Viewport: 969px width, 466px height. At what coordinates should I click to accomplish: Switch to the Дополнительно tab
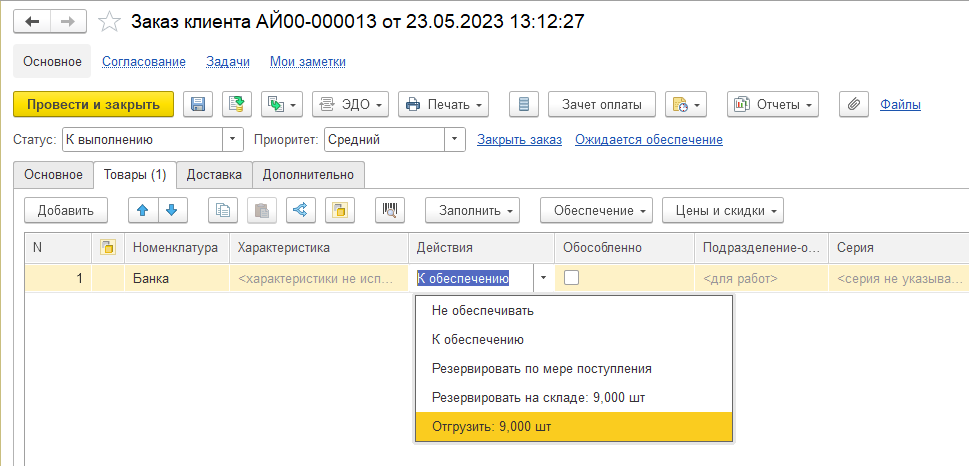click(x=308, y=175)
